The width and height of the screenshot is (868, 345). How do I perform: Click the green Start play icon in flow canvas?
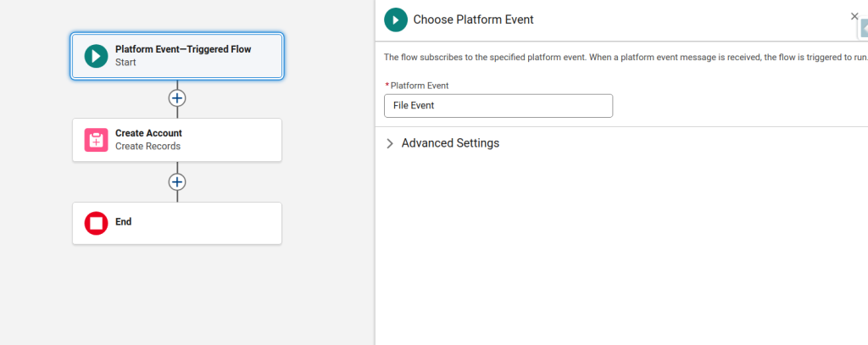[x=97, y=56]
